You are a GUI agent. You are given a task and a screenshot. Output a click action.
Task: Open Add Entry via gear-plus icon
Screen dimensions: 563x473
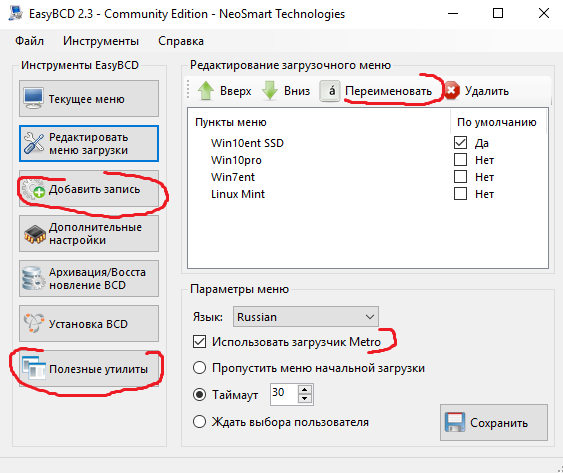click(x=33, y=189)
